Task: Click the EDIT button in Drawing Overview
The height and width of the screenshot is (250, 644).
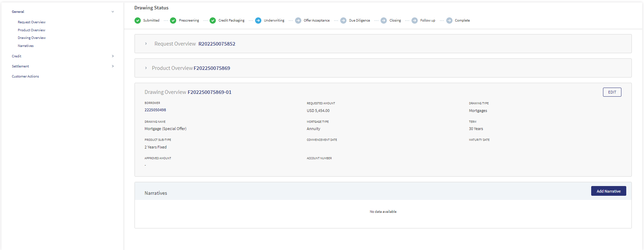Action: pos(612,92)
